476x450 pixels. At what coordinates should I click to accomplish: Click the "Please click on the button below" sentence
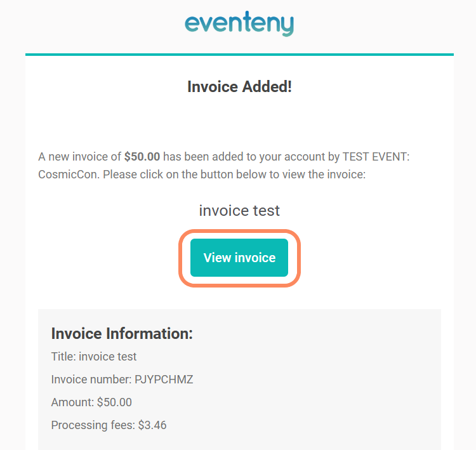tap(184, 174)
